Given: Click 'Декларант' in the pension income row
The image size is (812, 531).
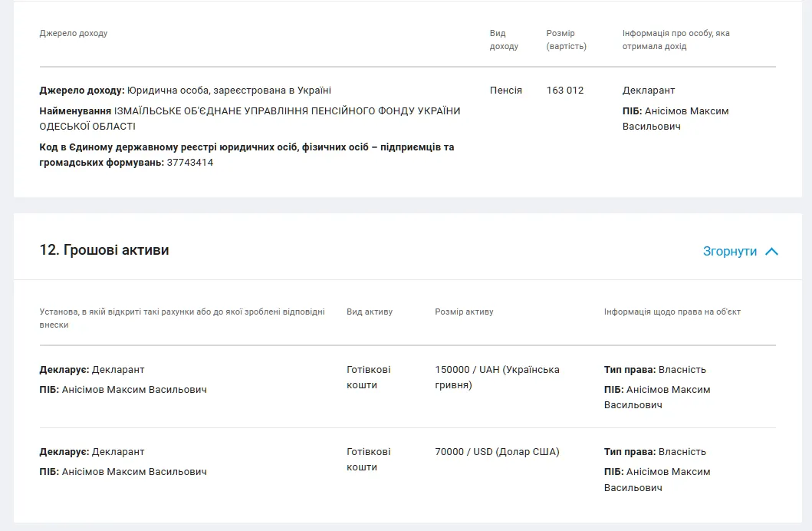Looking at the screenshot, I should coord(649,90).
